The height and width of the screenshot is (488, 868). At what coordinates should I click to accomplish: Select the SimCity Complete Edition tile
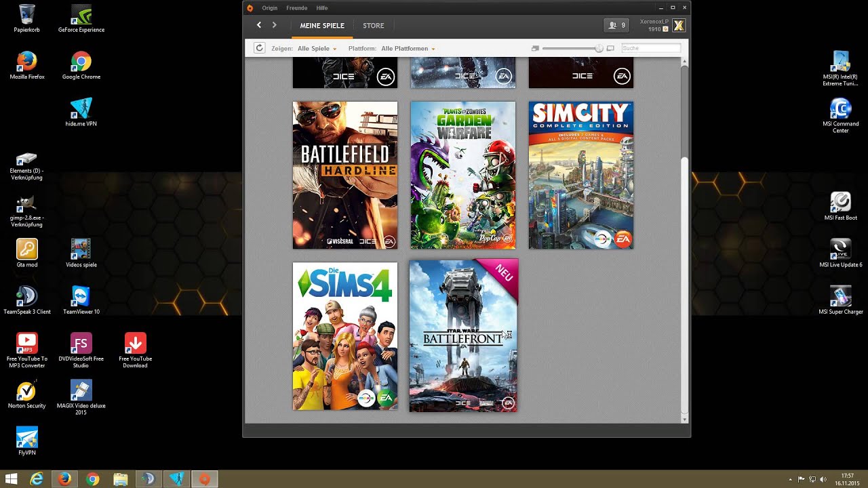point(581,176)
